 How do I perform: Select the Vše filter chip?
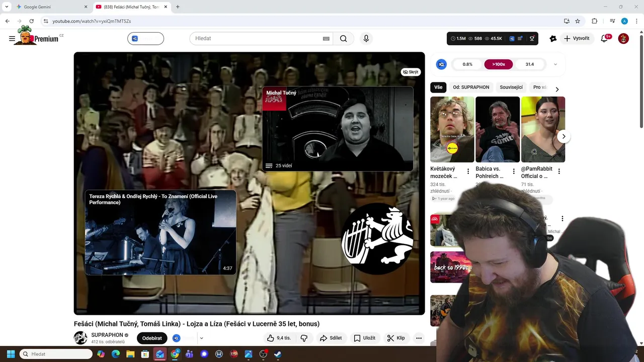pyautogui.click(x=438, y=87)
